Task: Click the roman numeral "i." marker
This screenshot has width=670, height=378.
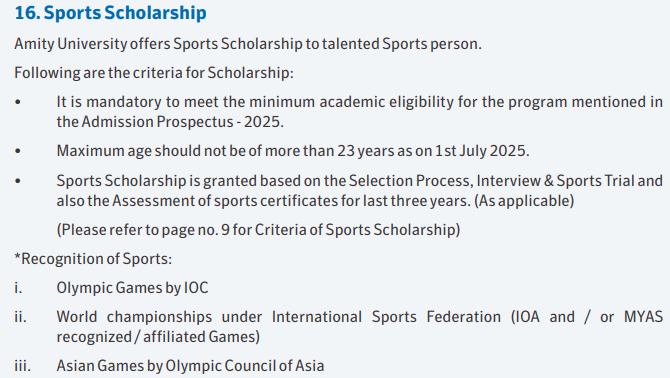Action: point(18,288)
